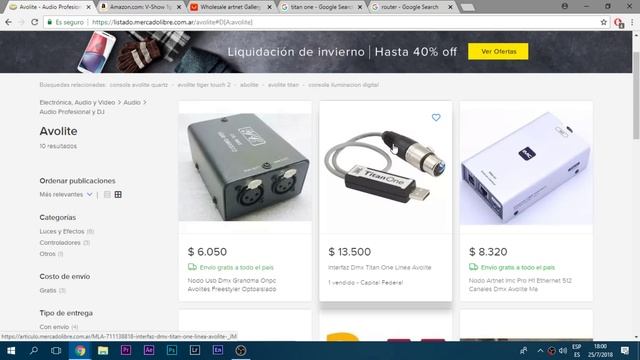Open Nodo Artnet Imc Pro listing title

520,285
